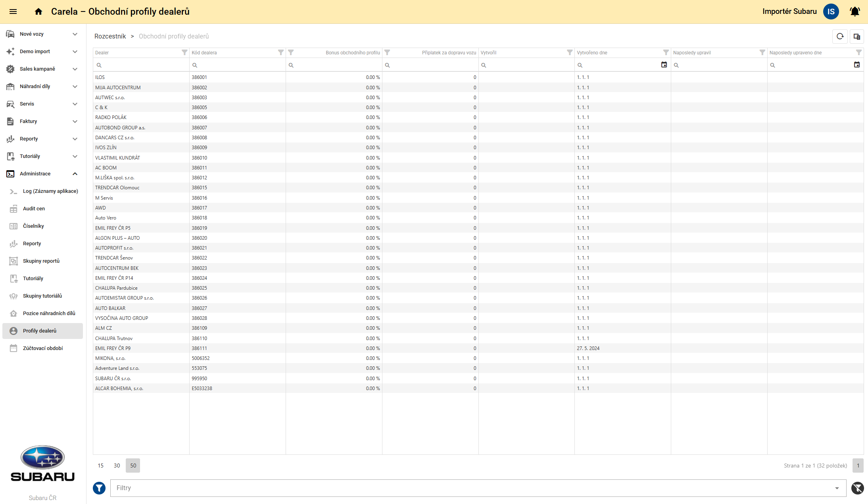Open Zúčtovací období page

42,348
